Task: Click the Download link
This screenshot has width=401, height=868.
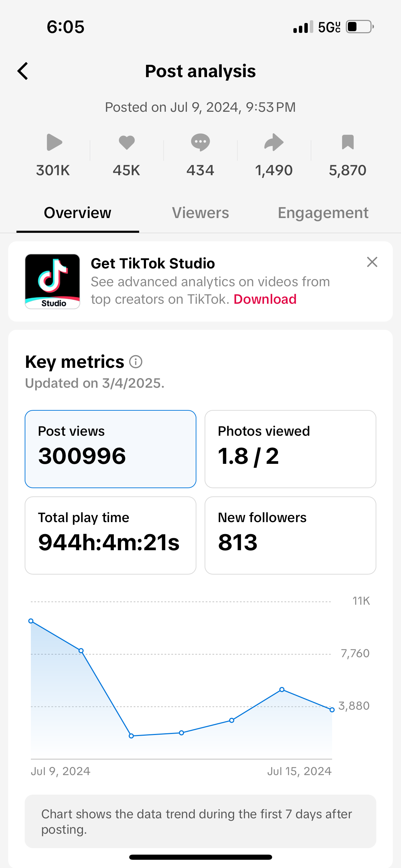Action: coord(265,299)
